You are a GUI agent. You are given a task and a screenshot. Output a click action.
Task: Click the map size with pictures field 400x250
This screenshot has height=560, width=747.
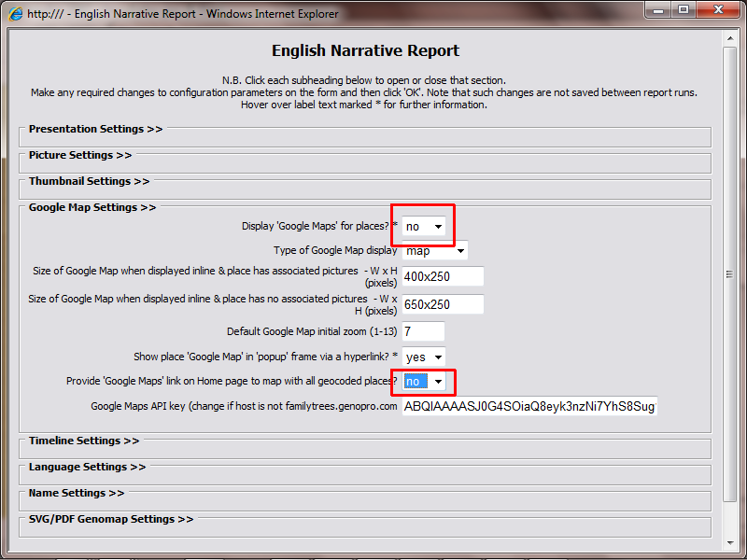443,276
